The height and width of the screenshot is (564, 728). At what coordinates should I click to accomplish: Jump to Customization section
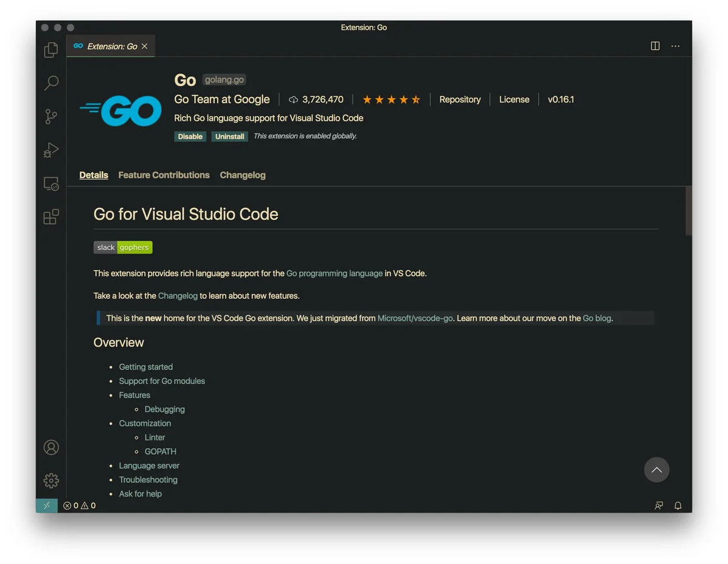[145, 423]
